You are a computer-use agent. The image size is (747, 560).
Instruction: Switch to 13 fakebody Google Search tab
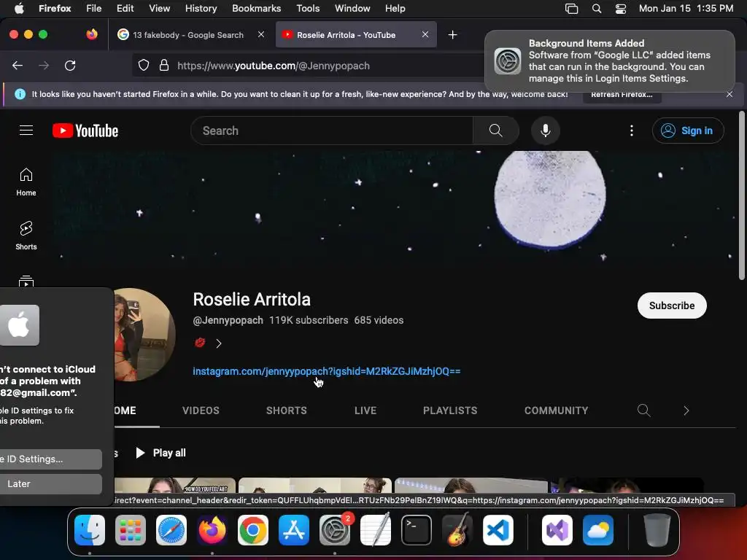pos(188,35)
